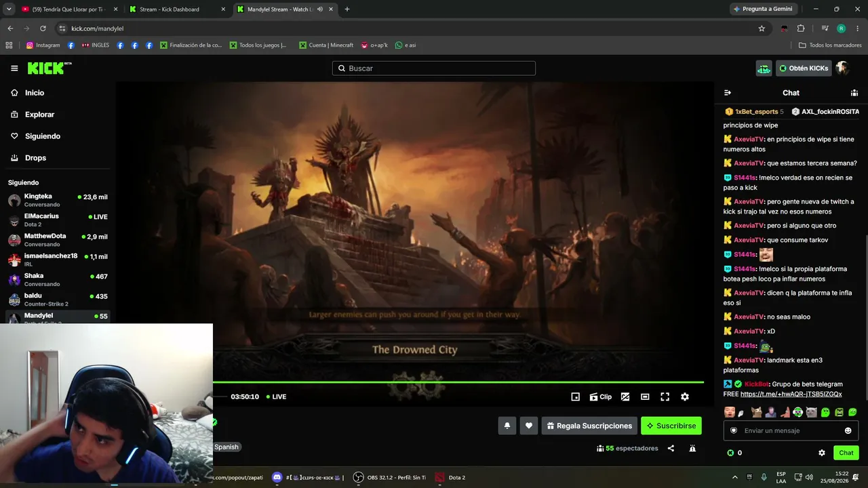Switch to theater mode
868x488 pixels.
(x=645, y=397)
